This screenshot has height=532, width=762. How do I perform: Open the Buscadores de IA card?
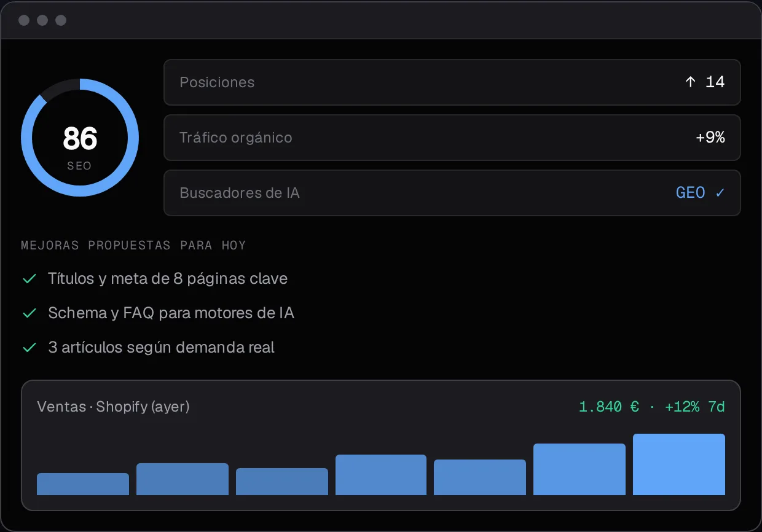pos(452,193)
